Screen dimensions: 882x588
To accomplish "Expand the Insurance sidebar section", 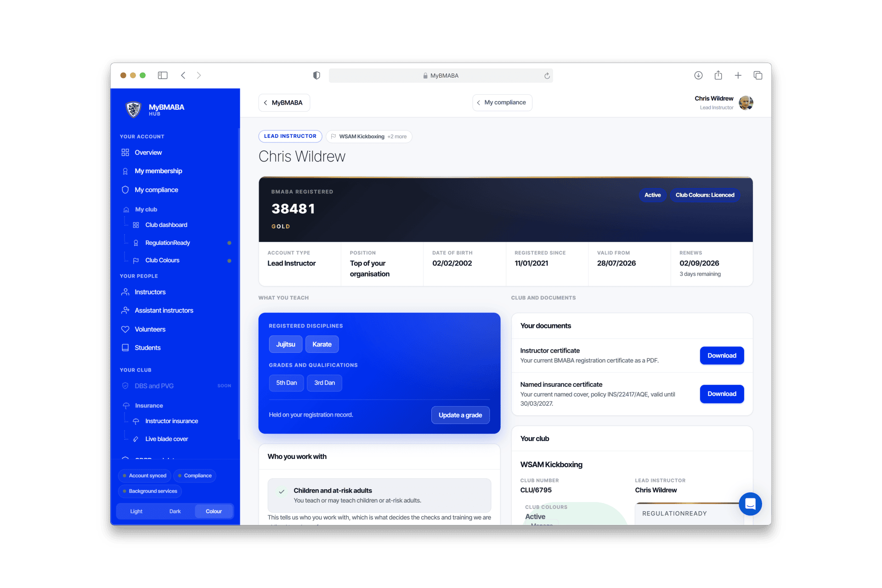I will tap(149, 406).
